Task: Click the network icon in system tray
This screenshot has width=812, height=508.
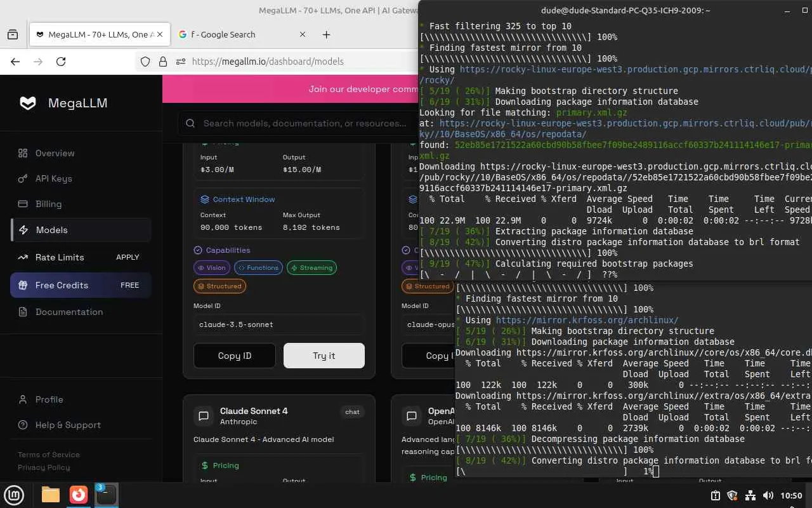Action: click(x=750, y=495)
